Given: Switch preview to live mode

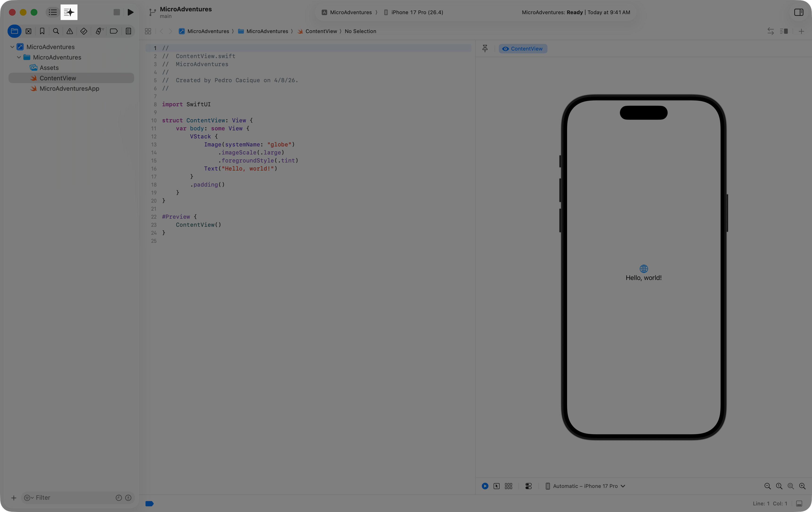Looking at the screenshot, I should click(485, 486).
